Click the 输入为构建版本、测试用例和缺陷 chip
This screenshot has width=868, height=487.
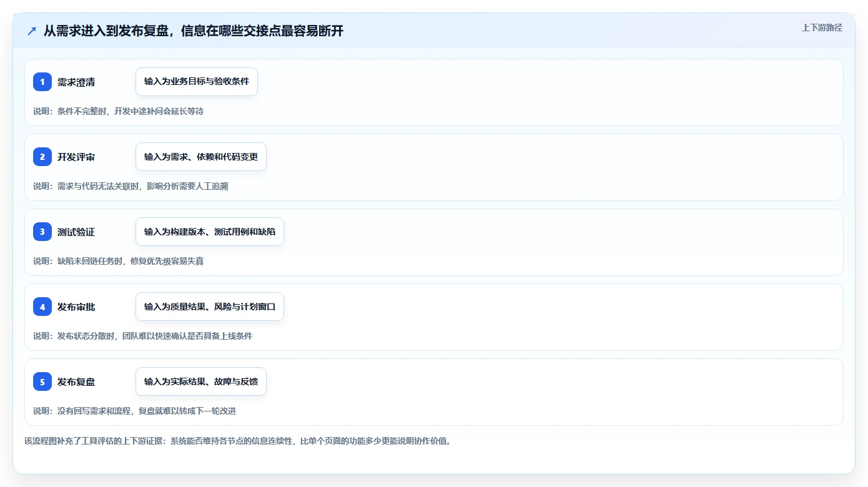tap(210, 232)
